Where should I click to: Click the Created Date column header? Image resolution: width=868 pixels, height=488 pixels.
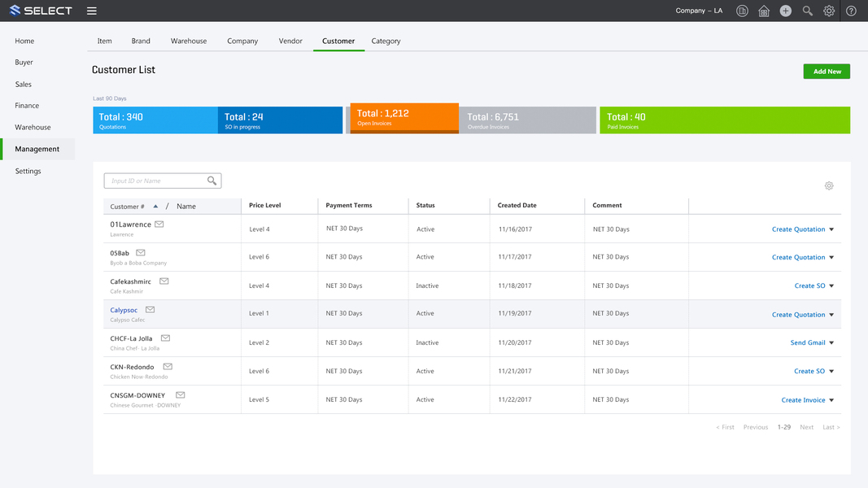click(517, 205)
